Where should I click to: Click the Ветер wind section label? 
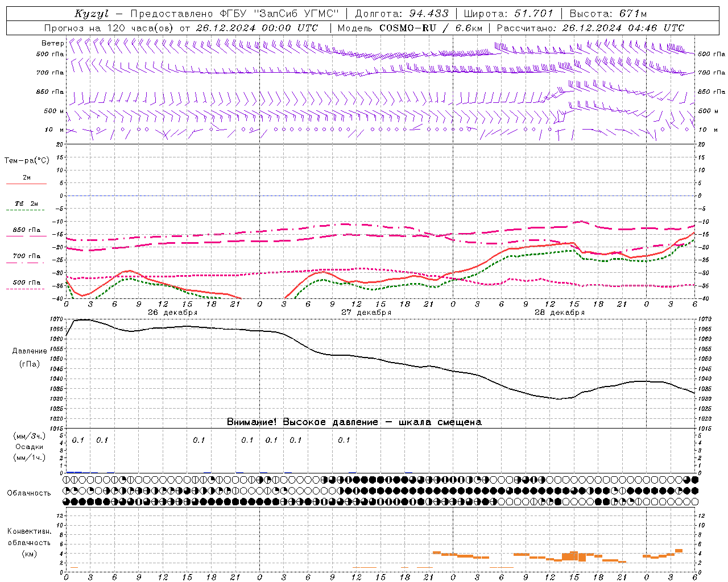pos(53,43)
